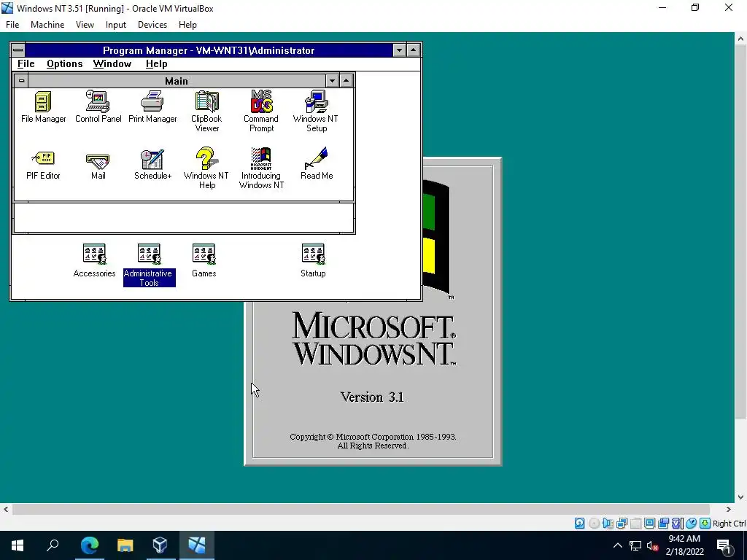Open Windows taskbar search
Viewport: 747px width, 560px height.
click(53, 545)
